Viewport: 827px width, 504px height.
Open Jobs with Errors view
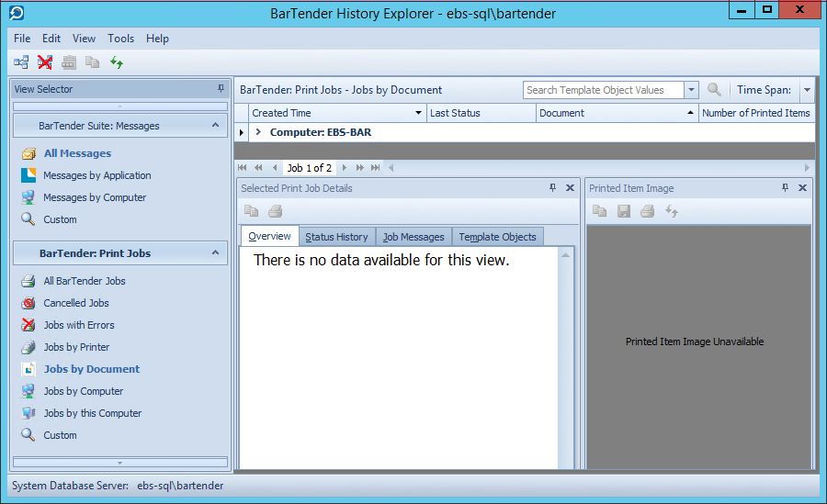(79, 325)
